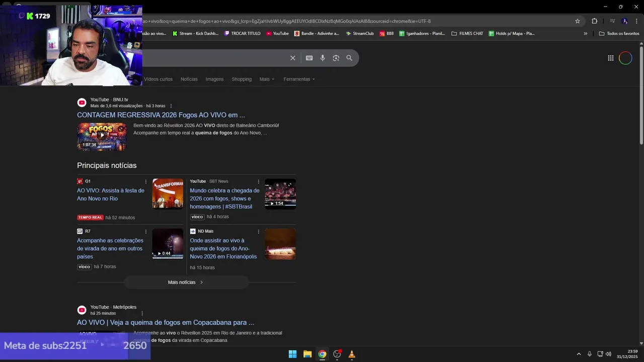Open G1 AO VIVO festa de Ano Novo link
Screen dimensions: 644x362
point(111,195)
